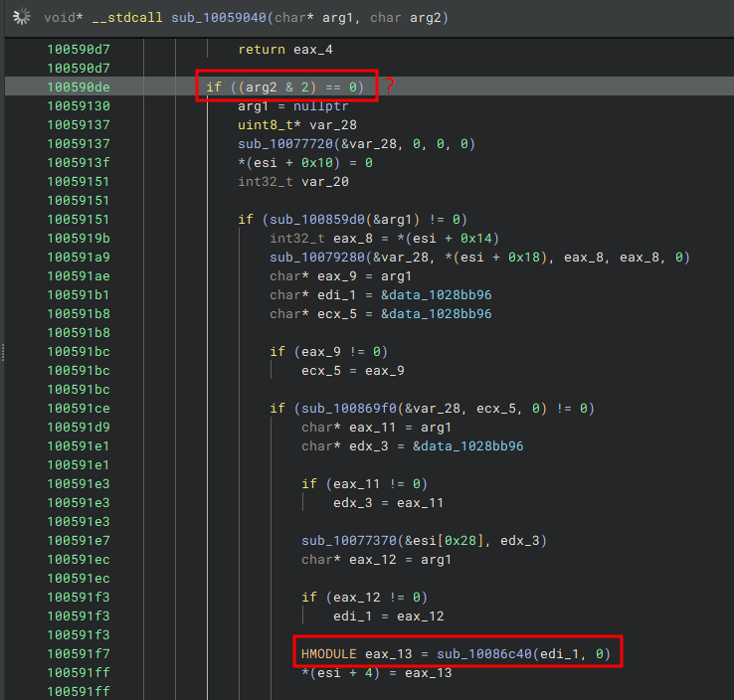
Task: Click the red question mark annotation
Action: tap(390, 86)
